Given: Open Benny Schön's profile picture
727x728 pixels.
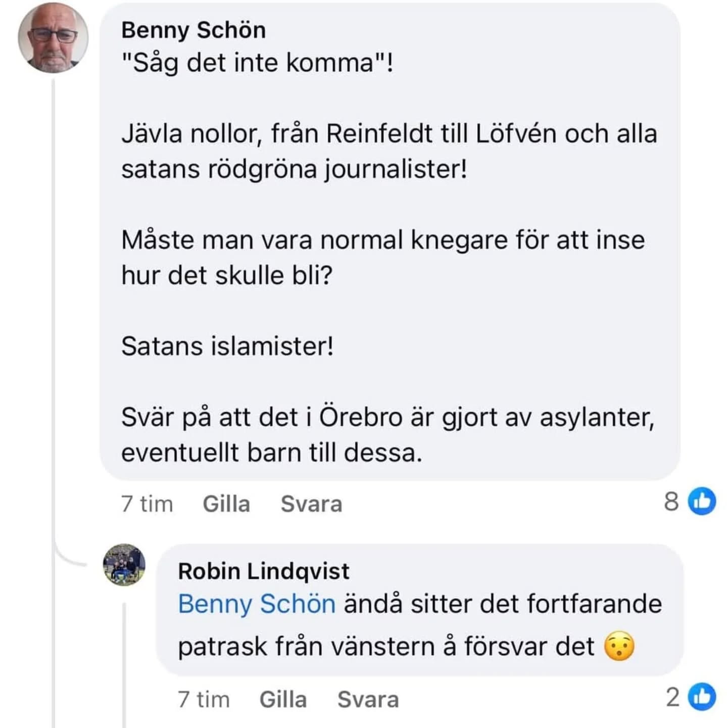Looking at the screenshot, I should (x=53, y=38).
